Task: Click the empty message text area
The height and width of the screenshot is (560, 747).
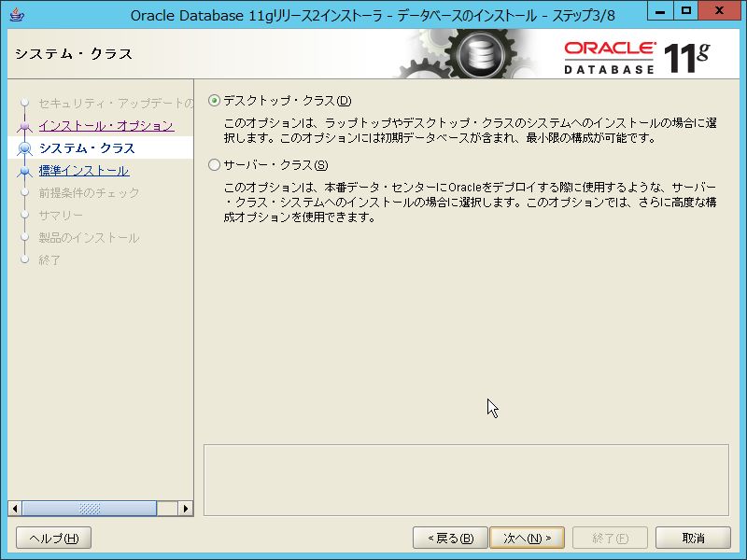Action: pyautogui.click(x=466, y=480)
